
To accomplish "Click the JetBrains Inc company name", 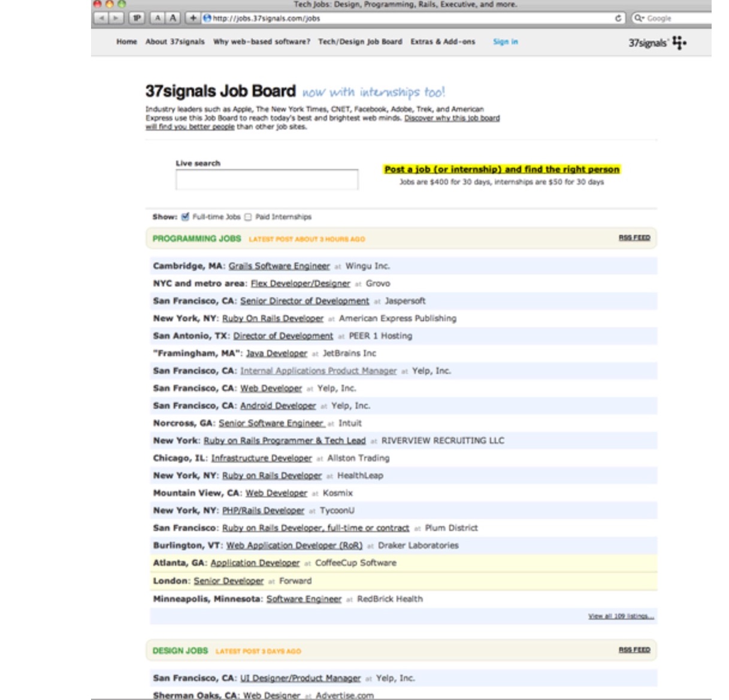I will 349,354.
